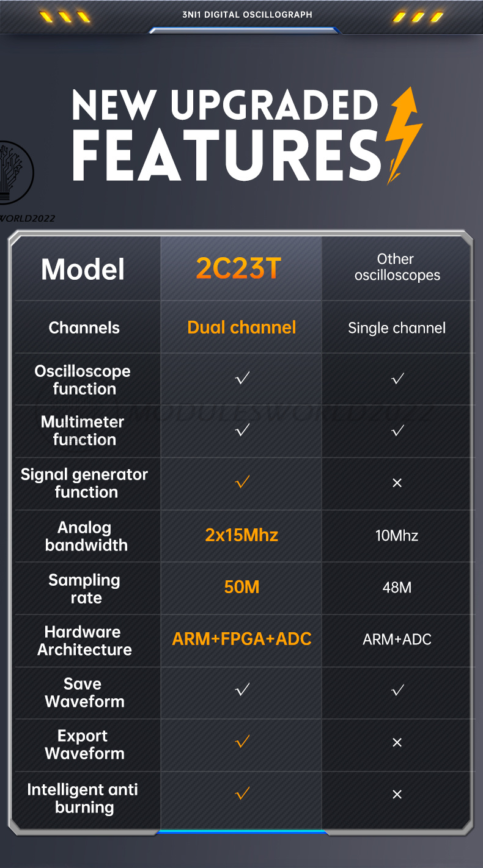483x868 pixels.
Task: Click the X mark in Intelligent anti burning row
Action: (x=397, y=794)
